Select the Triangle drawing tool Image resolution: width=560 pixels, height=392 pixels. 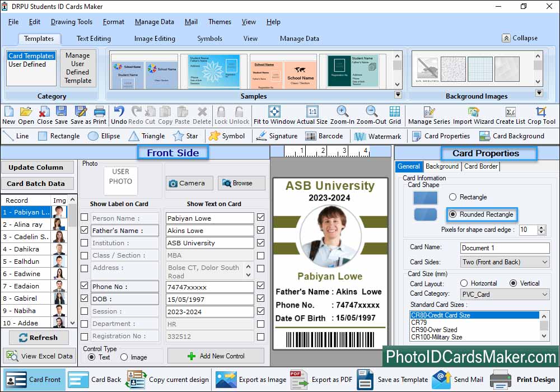tap(147, 136)
